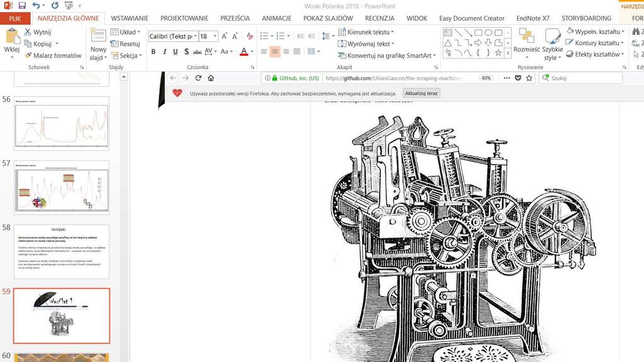Expand Wyrównaj tekst alignment options
The image size is (644, 362).
366,43
